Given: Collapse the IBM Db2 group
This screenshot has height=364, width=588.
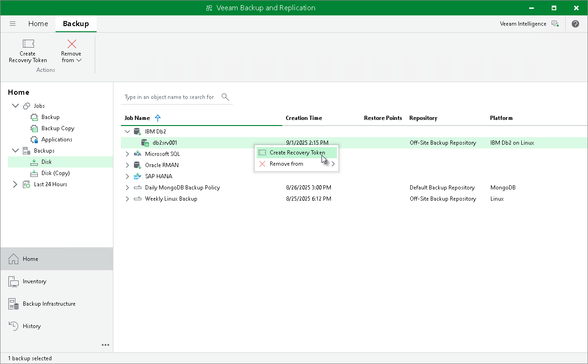Looking at the screenshot, I should 127,132.
